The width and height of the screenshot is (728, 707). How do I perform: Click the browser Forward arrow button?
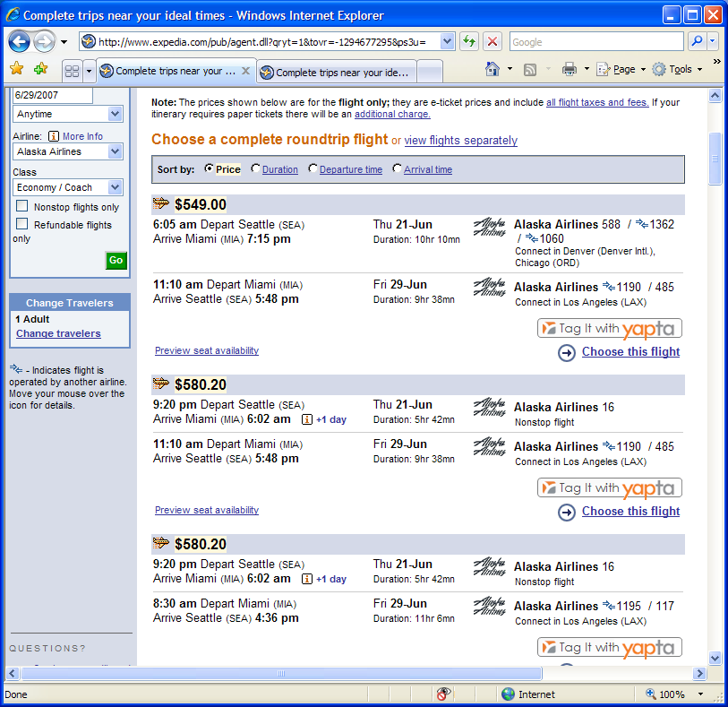[x=45, y=42]
